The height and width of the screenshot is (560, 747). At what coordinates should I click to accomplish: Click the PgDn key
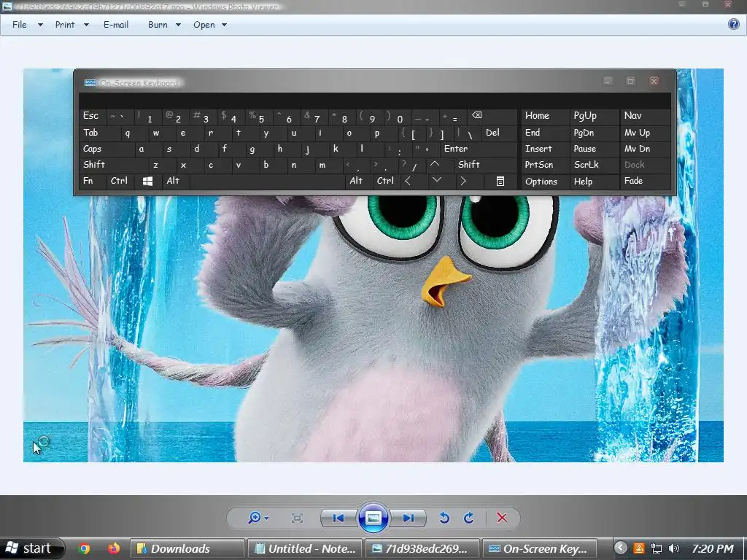[x=594, y=133]
